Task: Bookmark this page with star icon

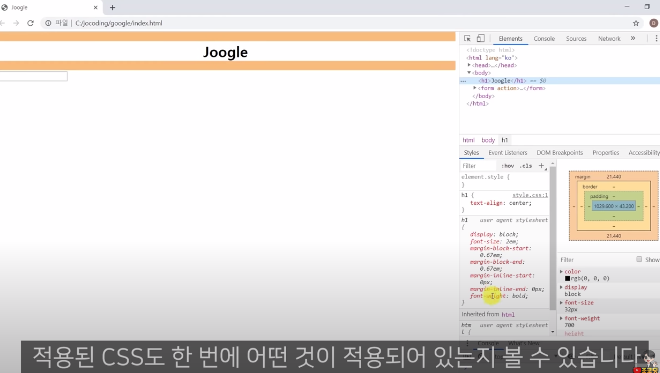Action: [636, 23]
